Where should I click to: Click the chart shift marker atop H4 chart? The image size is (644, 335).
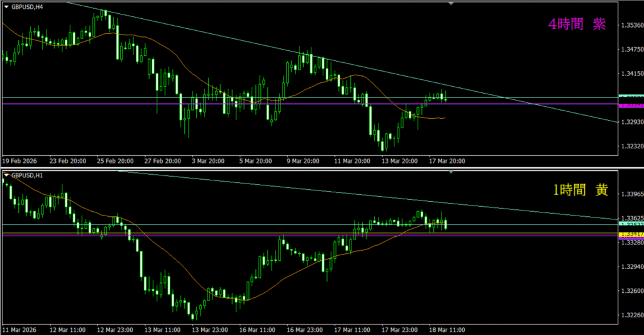click(x=450, y=3)
